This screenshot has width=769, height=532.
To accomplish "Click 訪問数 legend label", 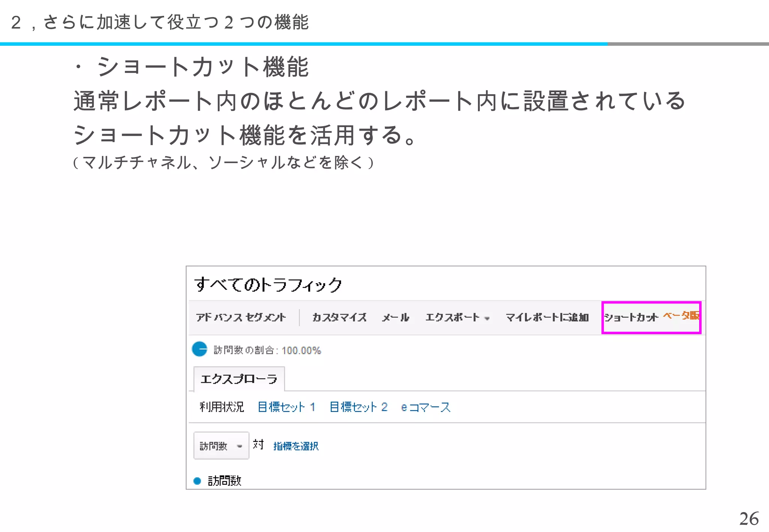I will [225, 481].
